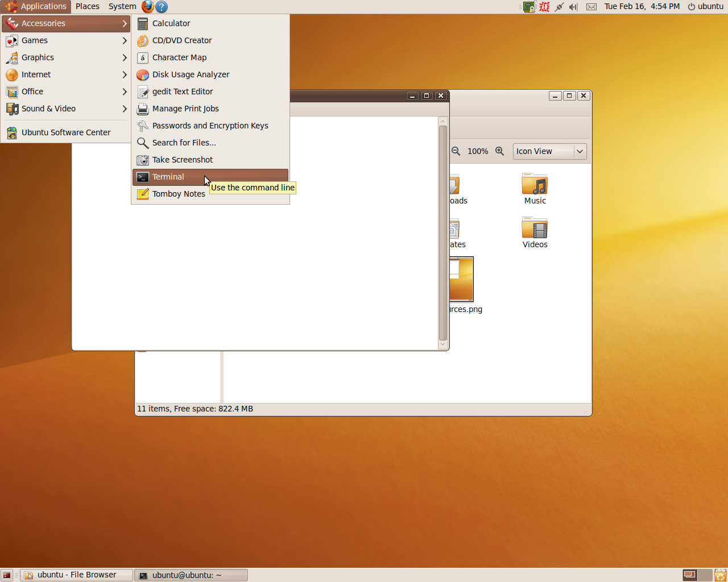
Task: Click the zoom out magnifier icon
Action: click(x=456, y=151)
